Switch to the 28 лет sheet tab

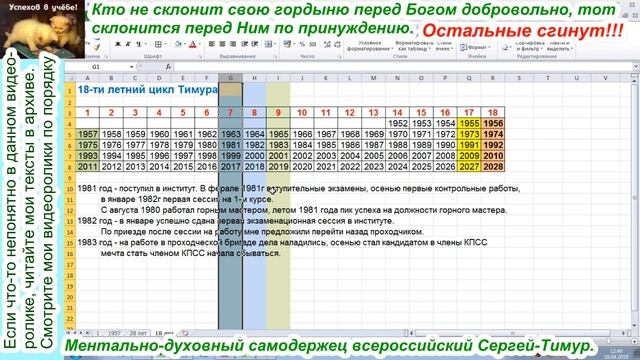pyautogui.click(x=138, y=333)
